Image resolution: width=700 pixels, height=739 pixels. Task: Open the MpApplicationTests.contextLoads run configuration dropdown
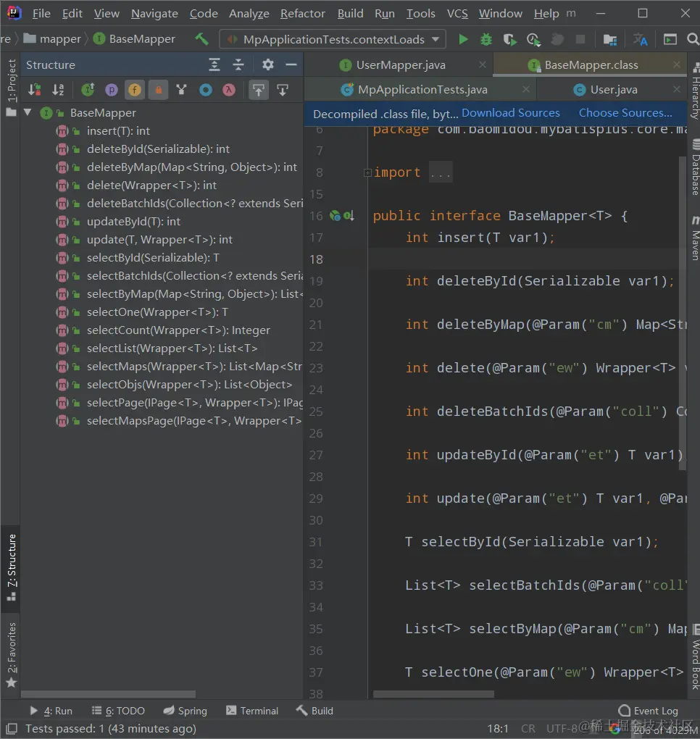pyautogui.click(x=333, y=39)
